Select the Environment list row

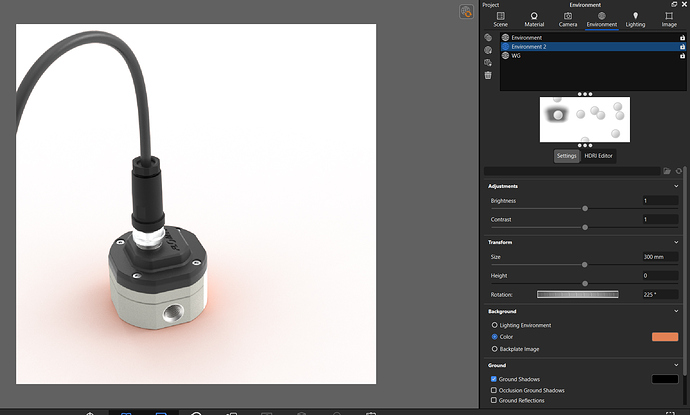593,38
